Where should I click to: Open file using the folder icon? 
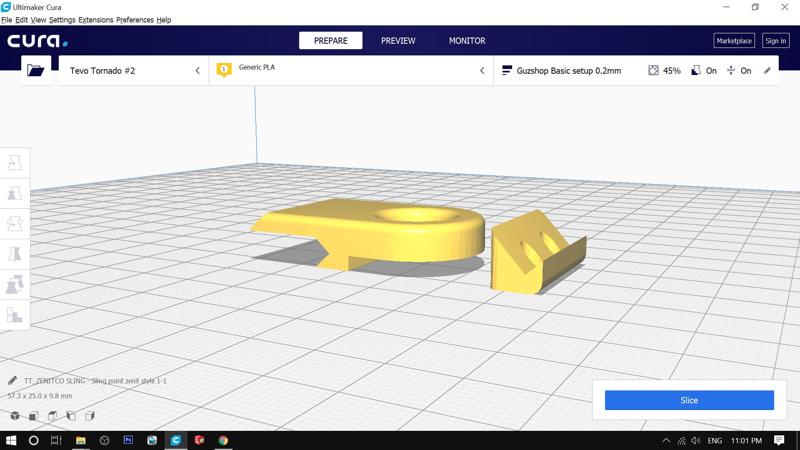[36, 70]
